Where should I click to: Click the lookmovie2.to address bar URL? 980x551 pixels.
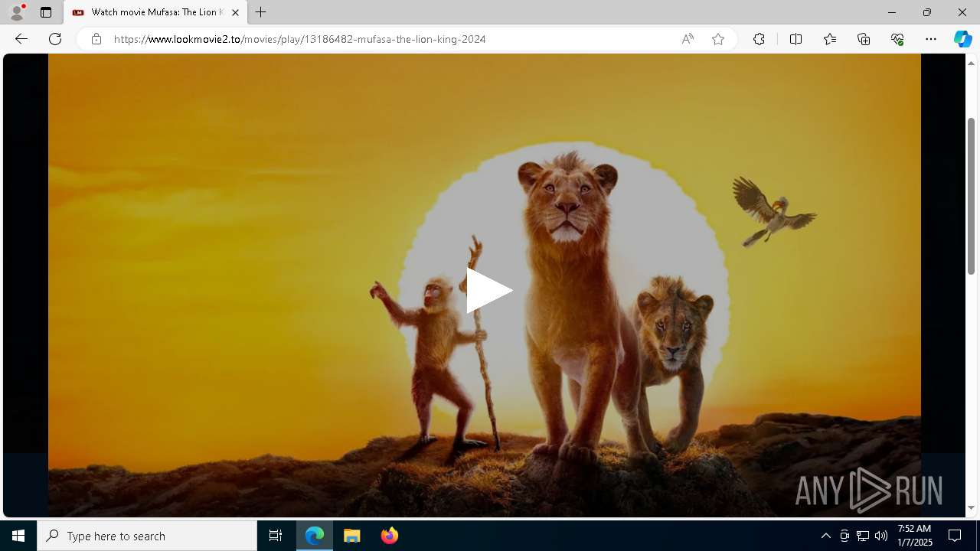point(299,39)
